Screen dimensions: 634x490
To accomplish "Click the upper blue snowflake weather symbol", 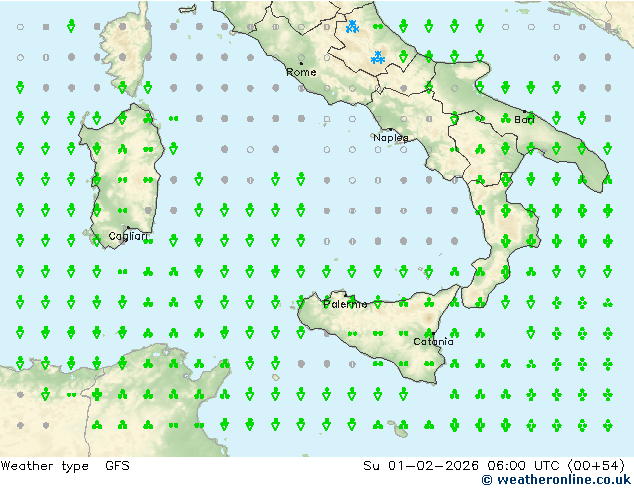I will (353, 27).
